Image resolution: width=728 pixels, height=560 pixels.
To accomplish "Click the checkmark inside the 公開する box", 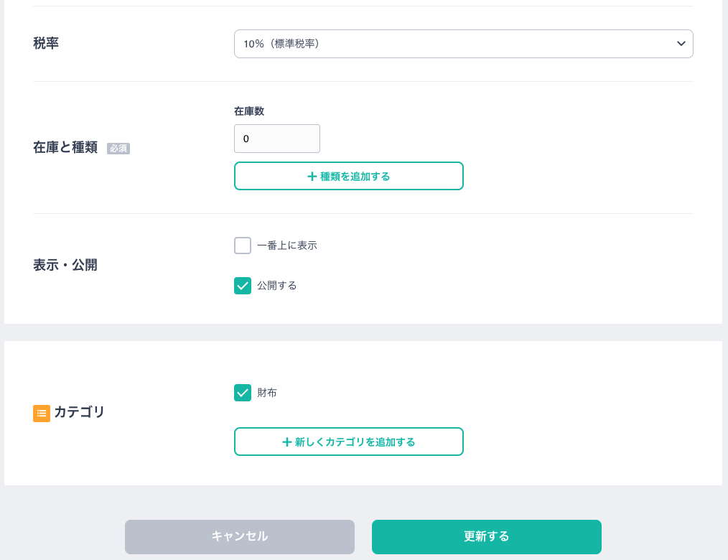I will point(243,286).
